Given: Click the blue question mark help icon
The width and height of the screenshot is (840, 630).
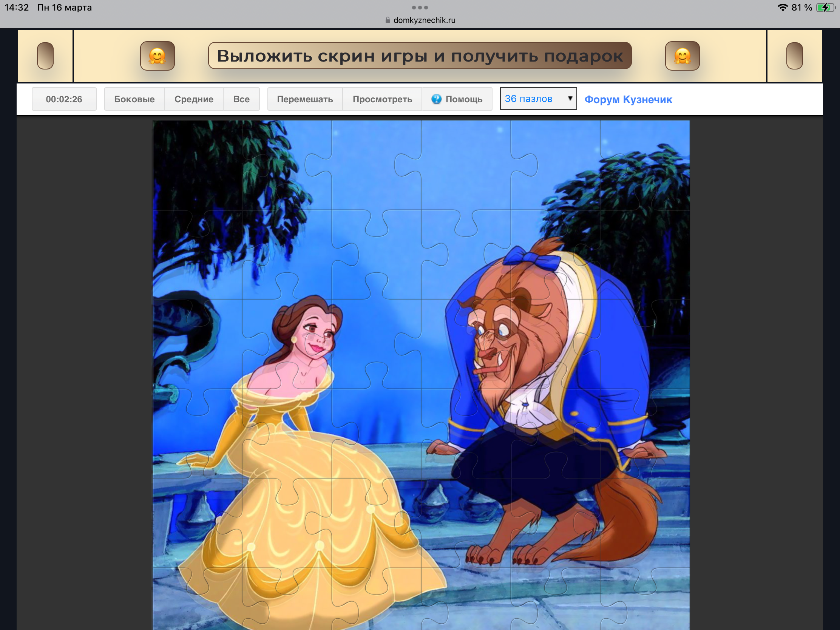Looking at the screenshot, I should 436,99.
